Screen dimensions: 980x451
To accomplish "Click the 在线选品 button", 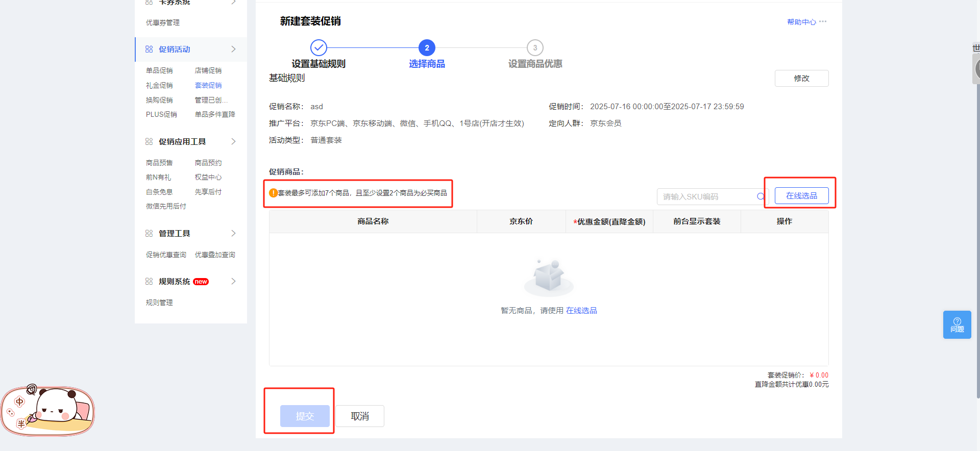I will 801,196.
